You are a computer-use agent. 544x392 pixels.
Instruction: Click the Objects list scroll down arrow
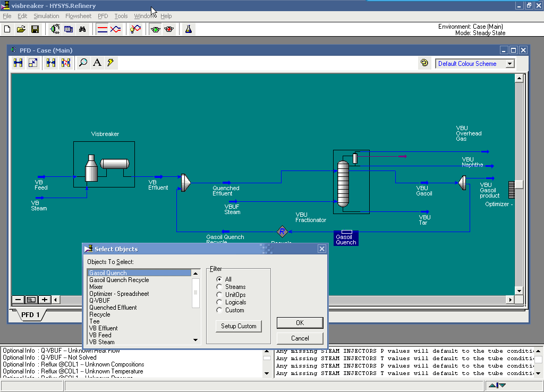tap(195, 340)
